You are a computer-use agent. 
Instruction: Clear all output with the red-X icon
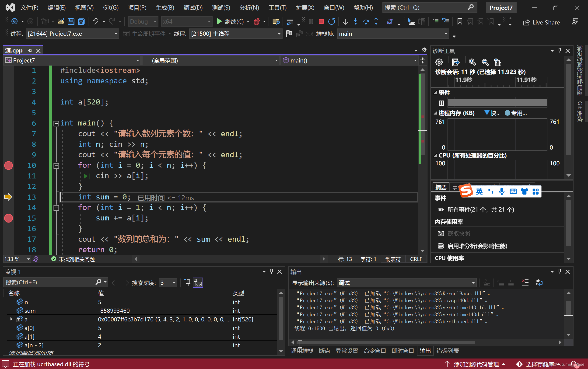tap(525, 283)
